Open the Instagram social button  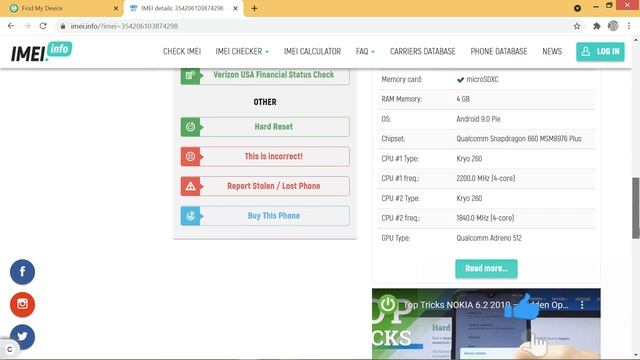(22, 304)
